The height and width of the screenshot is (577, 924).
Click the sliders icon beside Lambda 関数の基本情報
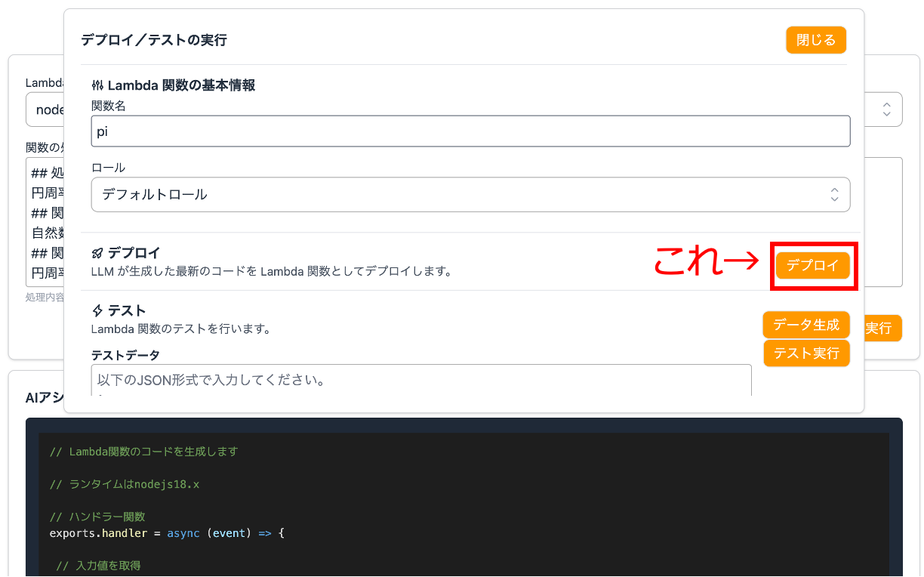point(97,85)
